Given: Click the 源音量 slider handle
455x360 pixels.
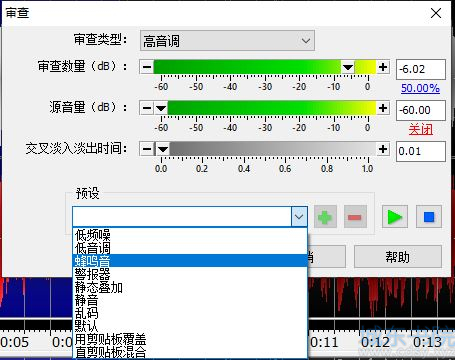Looking at the screenshot, I should [161, 108].
